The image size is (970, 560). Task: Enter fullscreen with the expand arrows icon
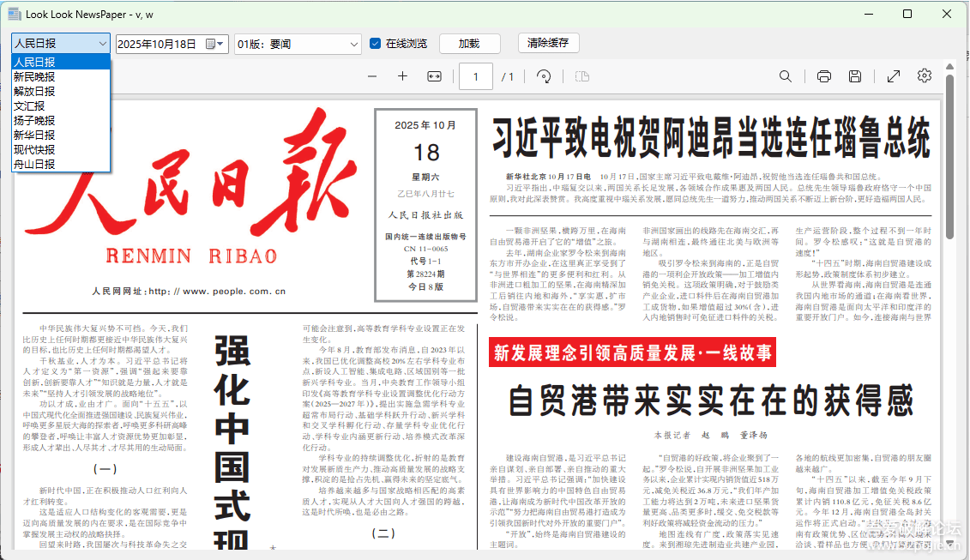point(894,76)
